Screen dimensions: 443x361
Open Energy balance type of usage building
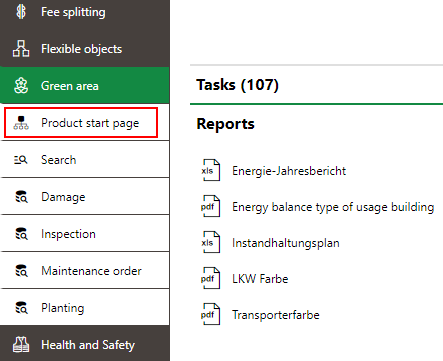pos(333,207)
